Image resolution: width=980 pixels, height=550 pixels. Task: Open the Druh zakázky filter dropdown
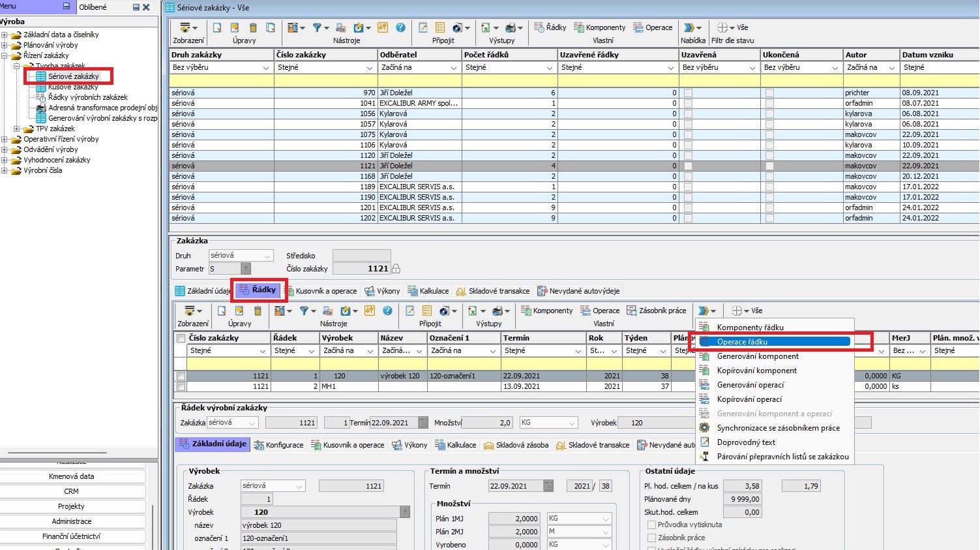[x=265, y=68]
